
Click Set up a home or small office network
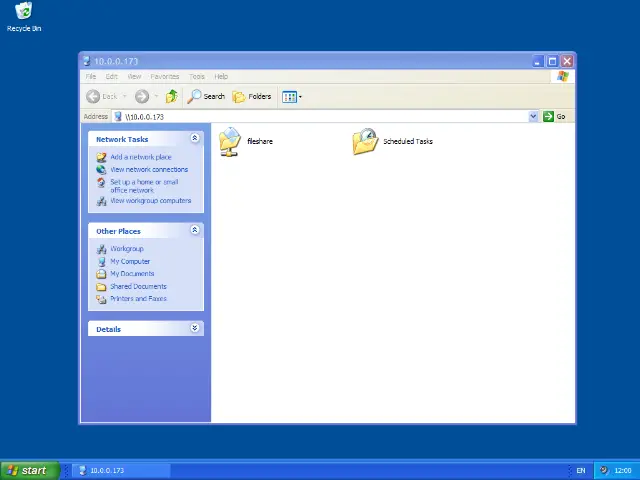click(x=144, y=186)
